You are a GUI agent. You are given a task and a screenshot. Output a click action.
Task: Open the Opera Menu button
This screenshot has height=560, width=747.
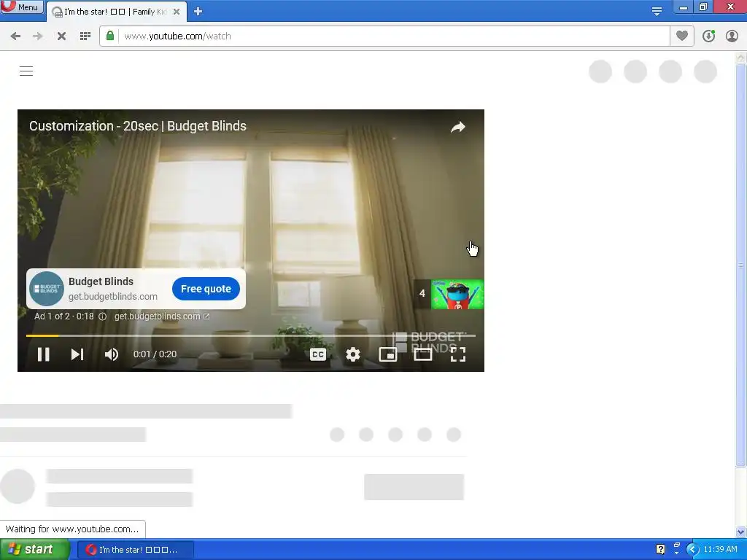click(x=22, y=7)
